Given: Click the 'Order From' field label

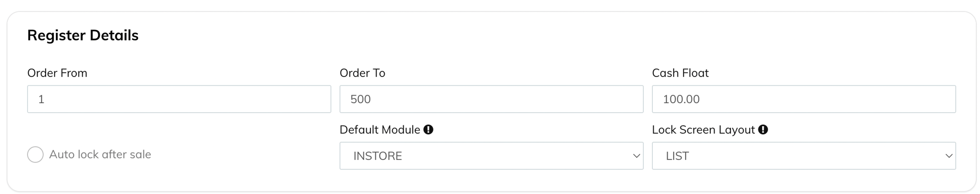Looking at the screenshot, I should [57, 73].
